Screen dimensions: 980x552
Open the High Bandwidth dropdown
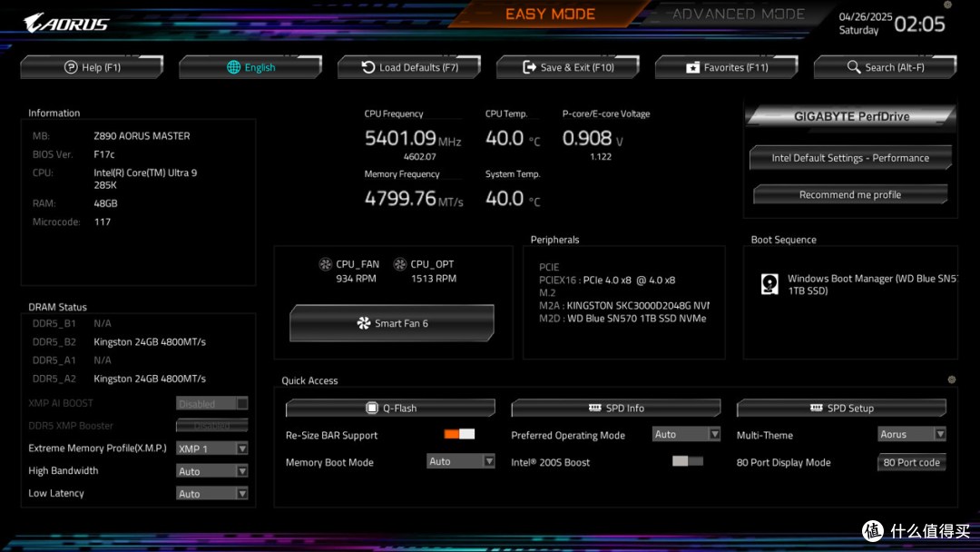(211, 470)
